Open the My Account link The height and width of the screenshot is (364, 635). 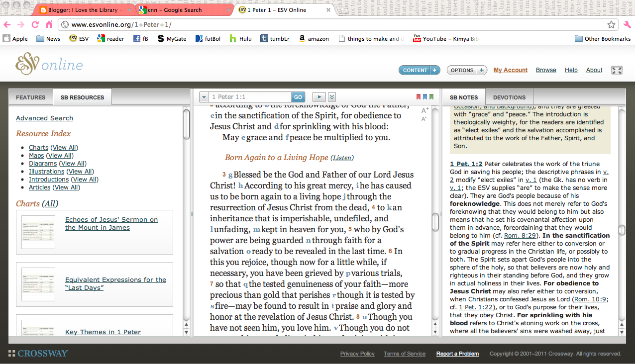[x=511, y=70]
